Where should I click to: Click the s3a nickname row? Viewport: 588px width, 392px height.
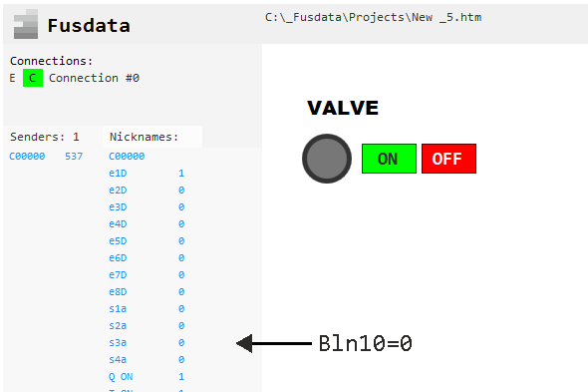147,342
